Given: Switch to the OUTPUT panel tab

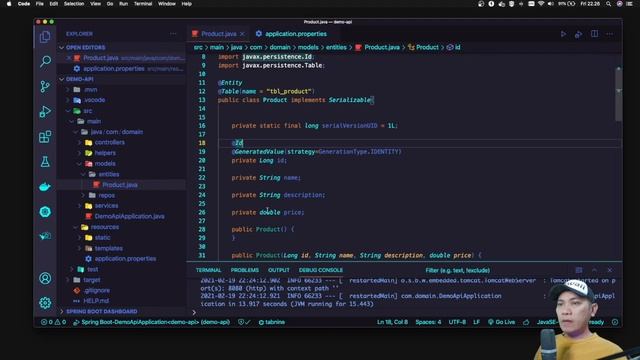Looking at the screenshot, I should tap(279, 270).
